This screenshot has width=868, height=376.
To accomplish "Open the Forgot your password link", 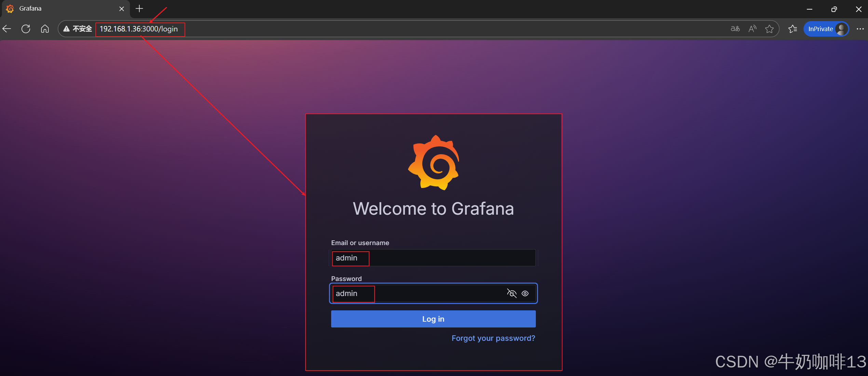I will pyautogui.click(x=493, y=338).
